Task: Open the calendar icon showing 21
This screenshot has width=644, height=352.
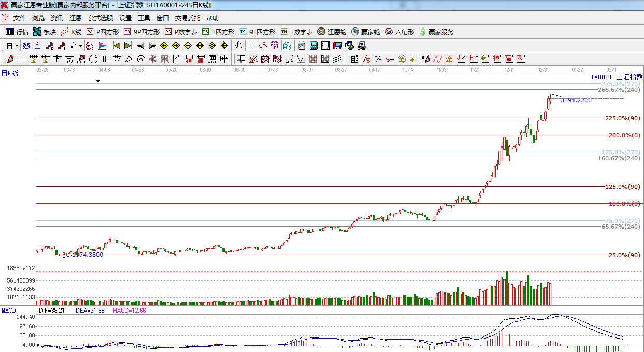Action: [x=301, y=46]
